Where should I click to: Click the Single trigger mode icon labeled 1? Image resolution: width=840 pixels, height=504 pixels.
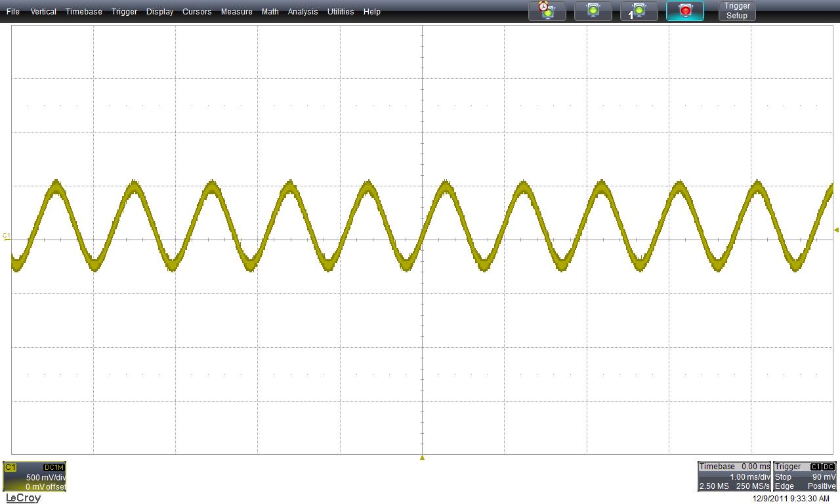[639, 11]
